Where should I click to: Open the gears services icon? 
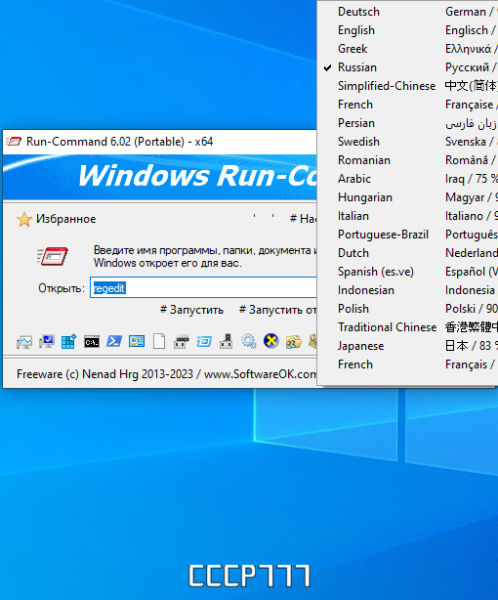pos(248,341)
